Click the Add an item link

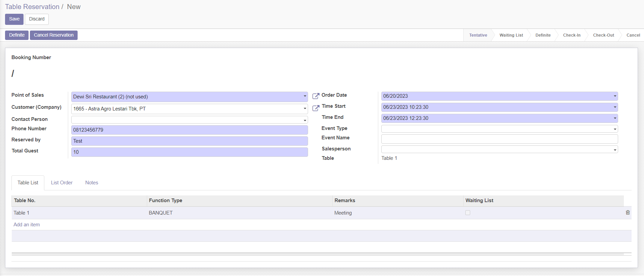click(27, 225)
